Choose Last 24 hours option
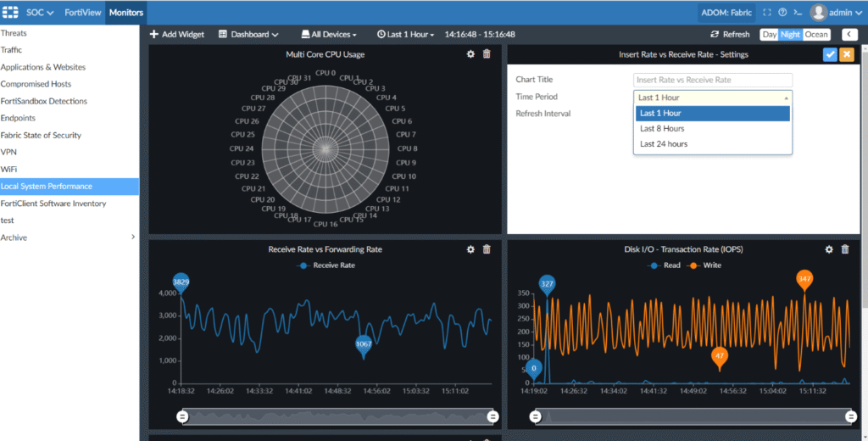This screenshot has width=868, height=441. pos(664,144)
